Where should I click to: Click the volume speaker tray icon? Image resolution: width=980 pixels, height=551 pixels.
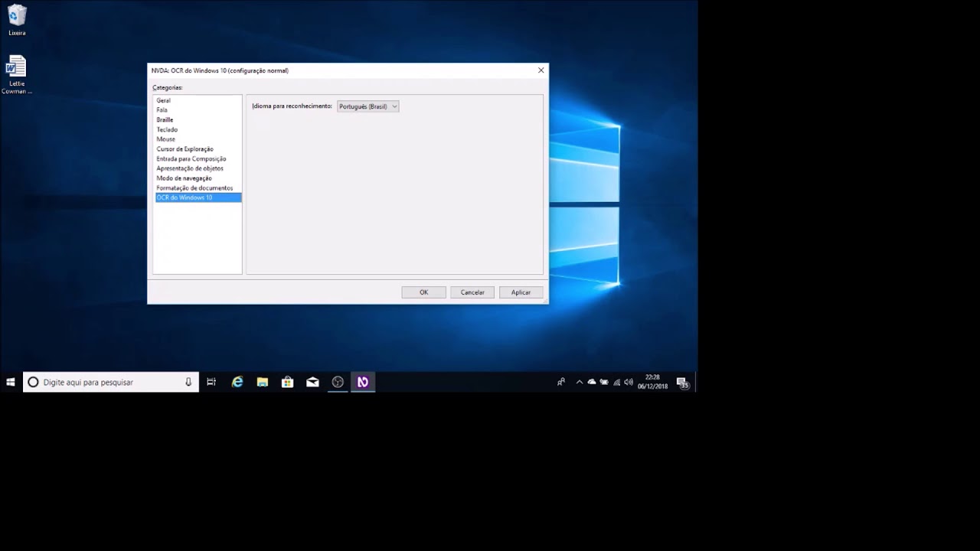[x=629, y=382]
